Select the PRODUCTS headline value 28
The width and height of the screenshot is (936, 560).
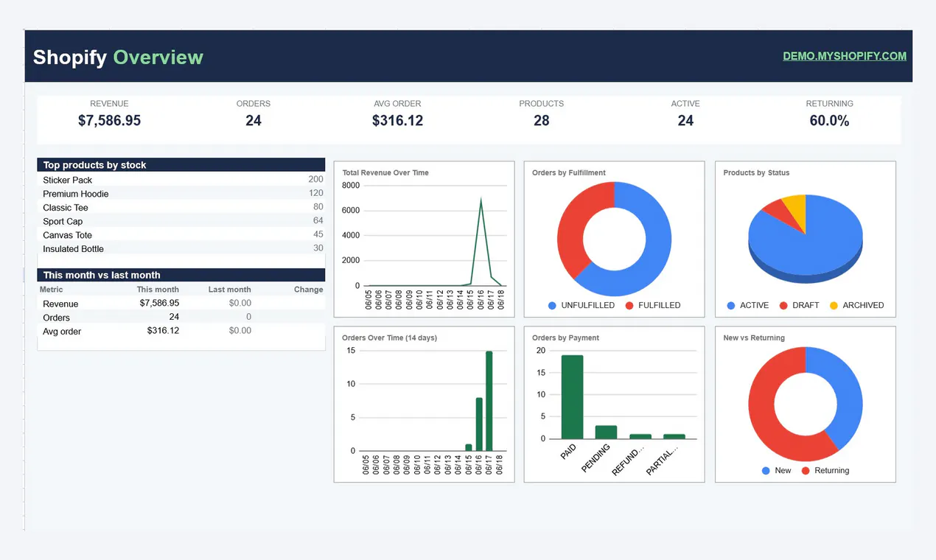[x=542, y=120]
